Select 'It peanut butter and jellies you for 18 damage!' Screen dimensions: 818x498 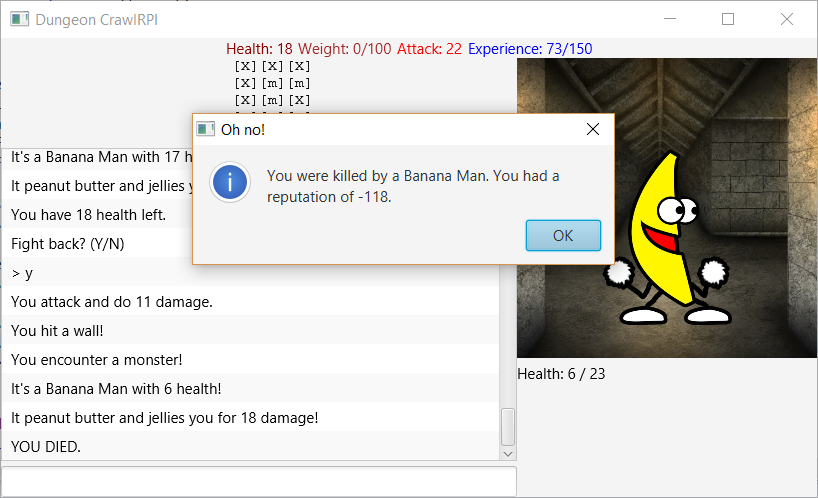[x=250, y=417]
